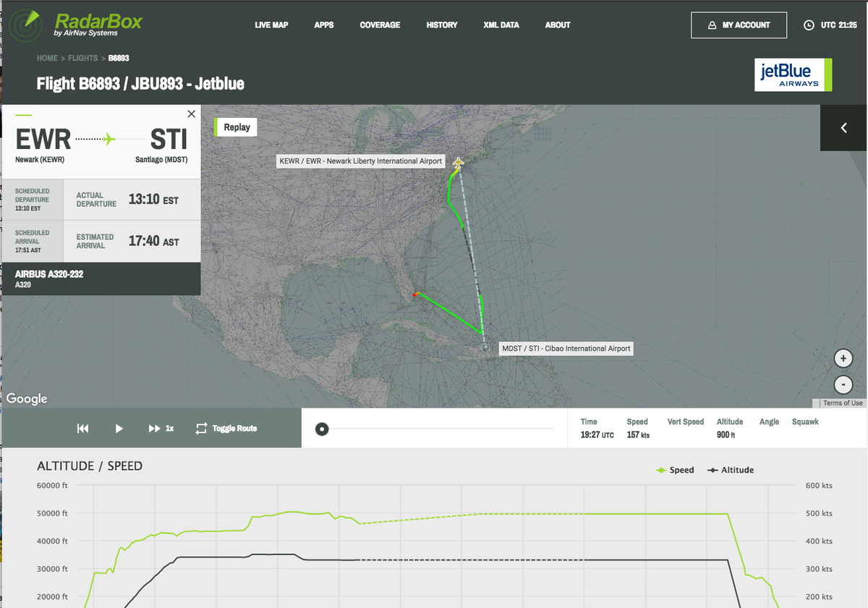Viewport: 868px width, 608px height.
Task: Click the MY ACCOUNT button
Action: point(739,25)
